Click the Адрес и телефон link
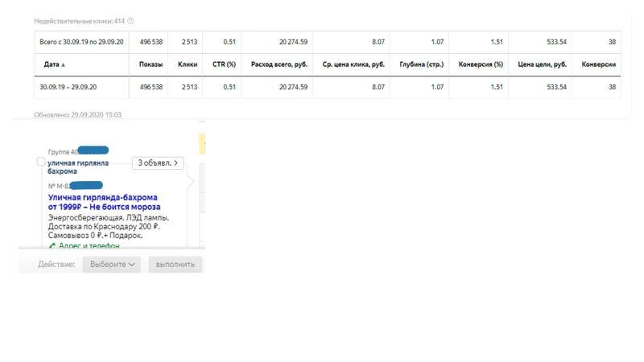 point(89,246)
